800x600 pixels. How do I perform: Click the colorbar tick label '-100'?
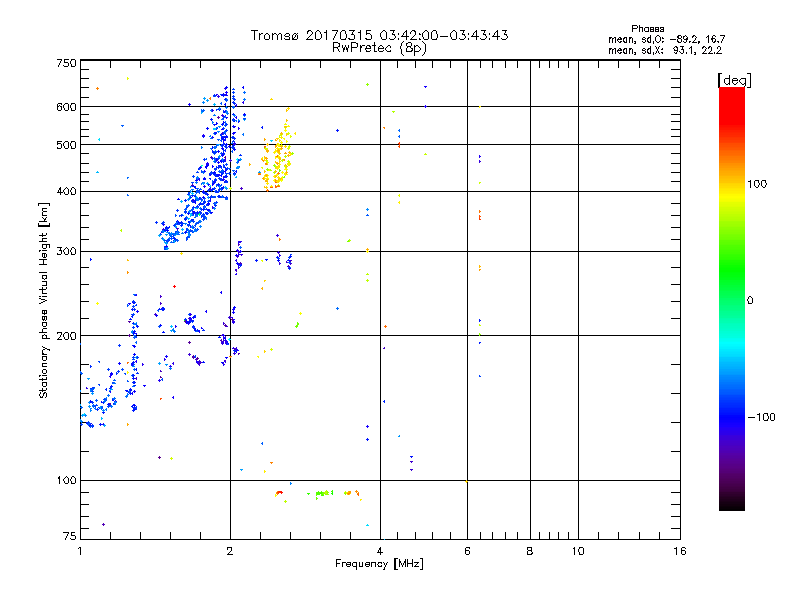(761, 417)
